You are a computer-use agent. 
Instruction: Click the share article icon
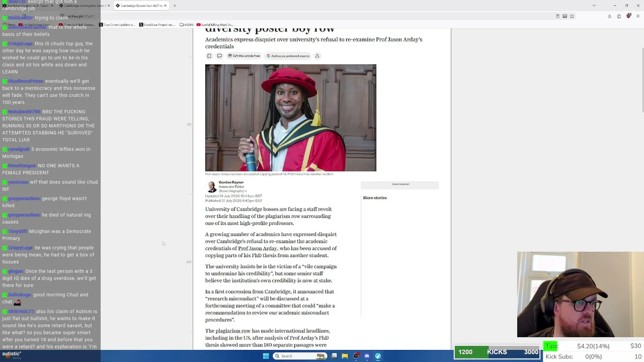(x=317, y=56)
